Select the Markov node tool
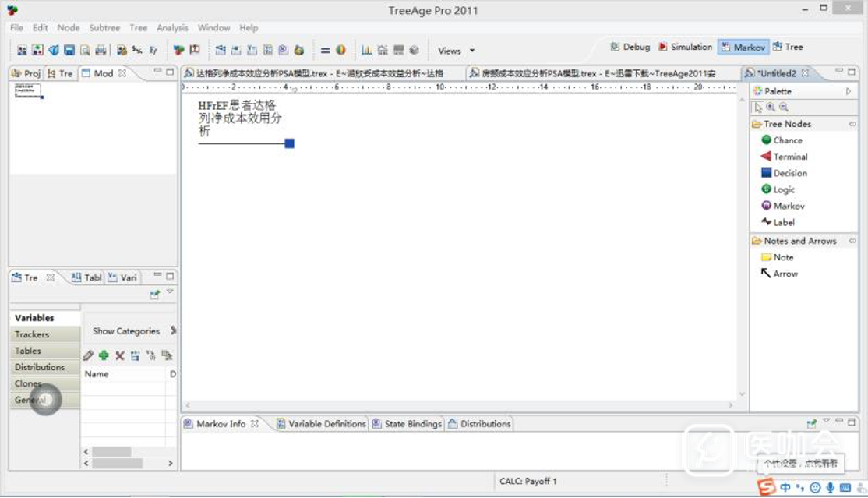The image size is (868, 498). point(788,206)
